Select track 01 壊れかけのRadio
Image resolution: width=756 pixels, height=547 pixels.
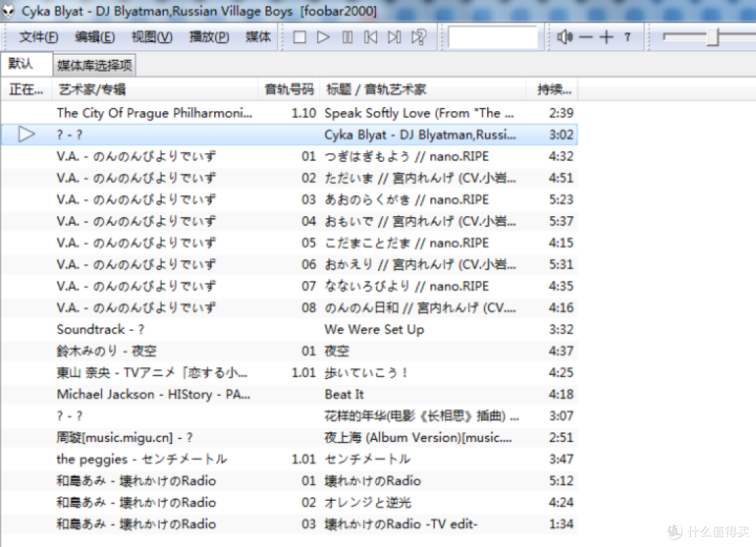[289, 481]
